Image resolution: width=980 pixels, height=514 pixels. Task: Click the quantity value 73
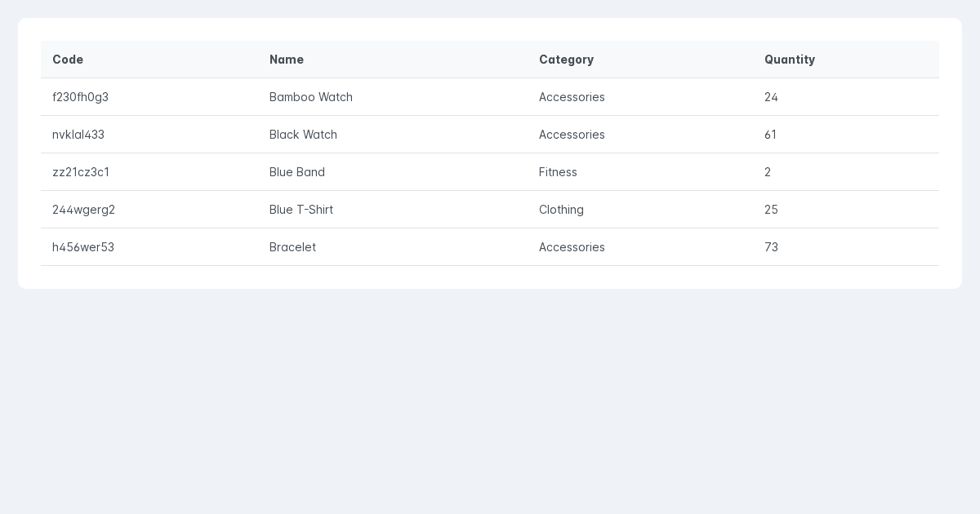pyautogui.click(x=771, y=247)
